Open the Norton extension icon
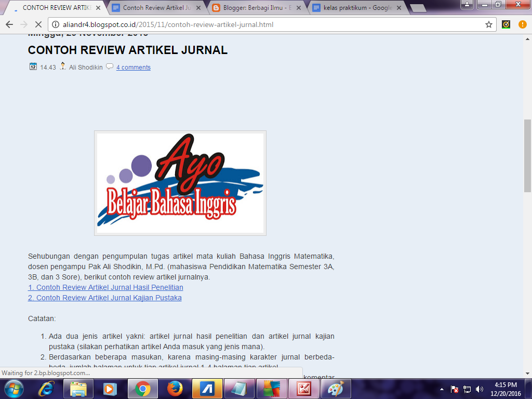This screenshot has height=399, width=532. point(506,24)
